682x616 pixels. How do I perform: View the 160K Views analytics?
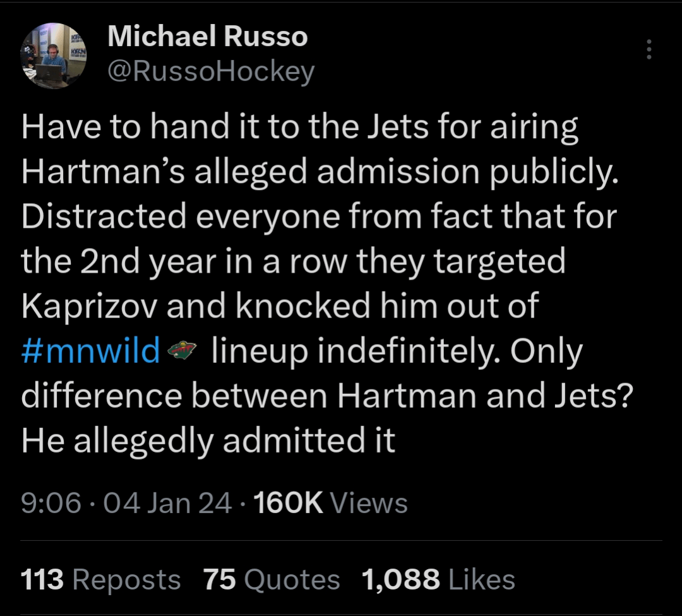(x=330, y=503)
